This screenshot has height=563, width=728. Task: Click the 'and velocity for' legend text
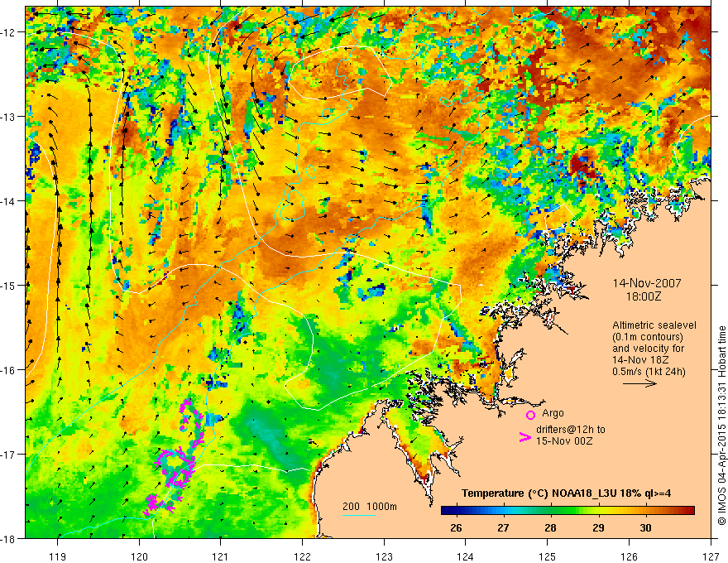coord(648,349)
